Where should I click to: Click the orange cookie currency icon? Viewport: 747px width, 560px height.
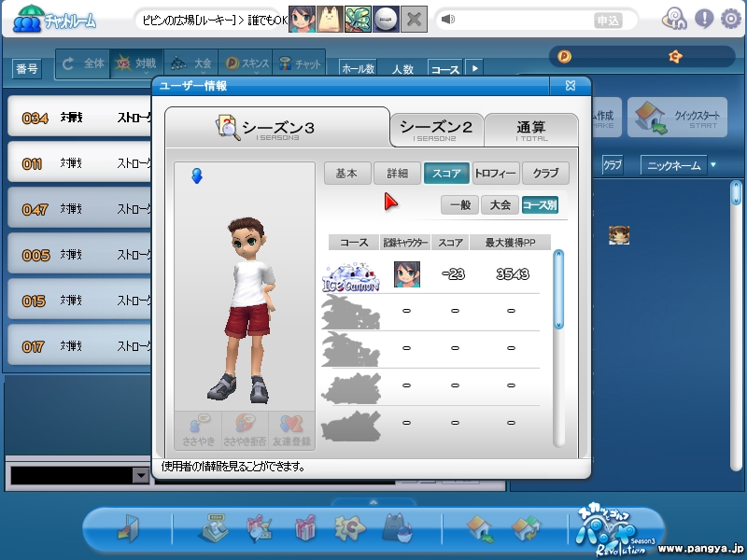click(675, 57)
